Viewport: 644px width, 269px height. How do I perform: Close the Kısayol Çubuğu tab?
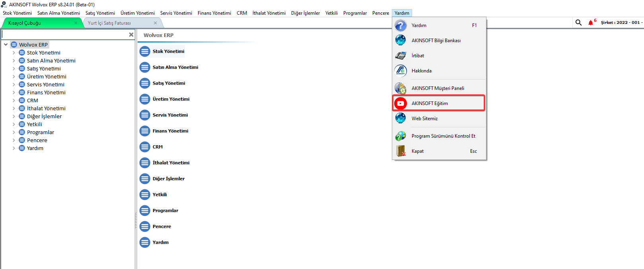76,23
